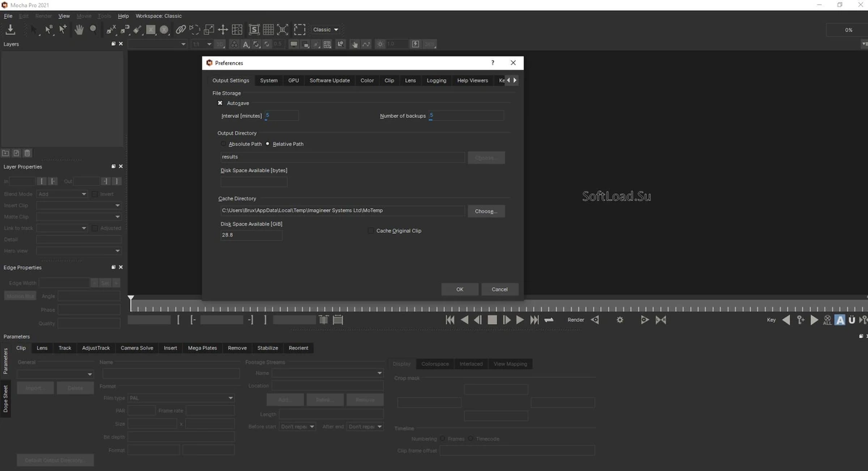The width and height of the screenshot is (868, 471).
Task: Click the render settings gear icon
Action: (x=620, y=320)
